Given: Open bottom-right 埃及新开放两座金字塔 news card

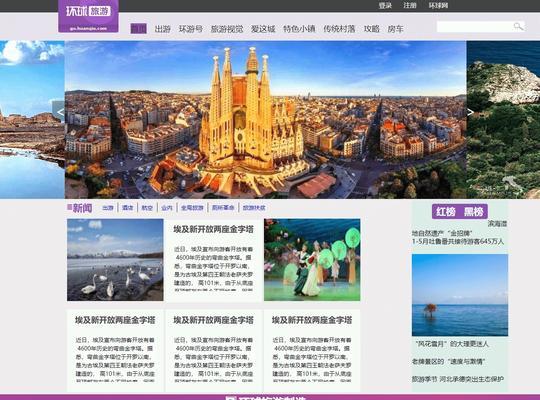Looking at the screenshot, I should 312,350.
